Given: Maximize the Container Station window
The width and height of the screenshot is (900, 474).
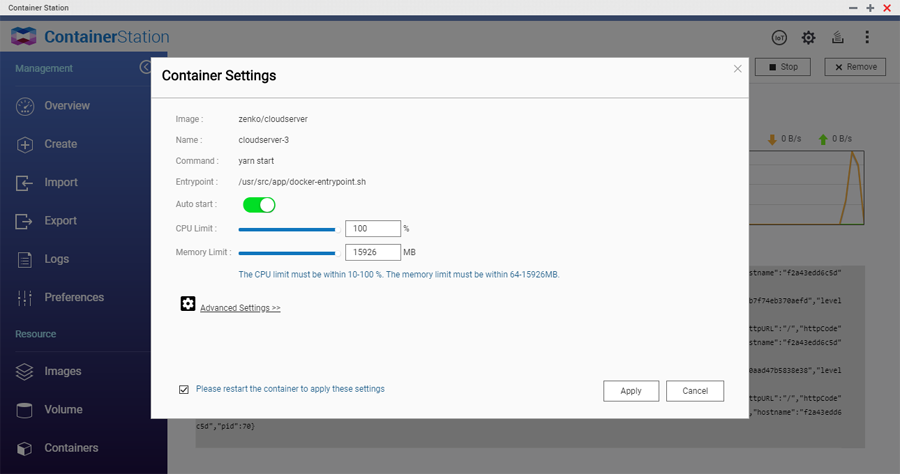Looking at the screenshot, I should [x=870, y=8].
